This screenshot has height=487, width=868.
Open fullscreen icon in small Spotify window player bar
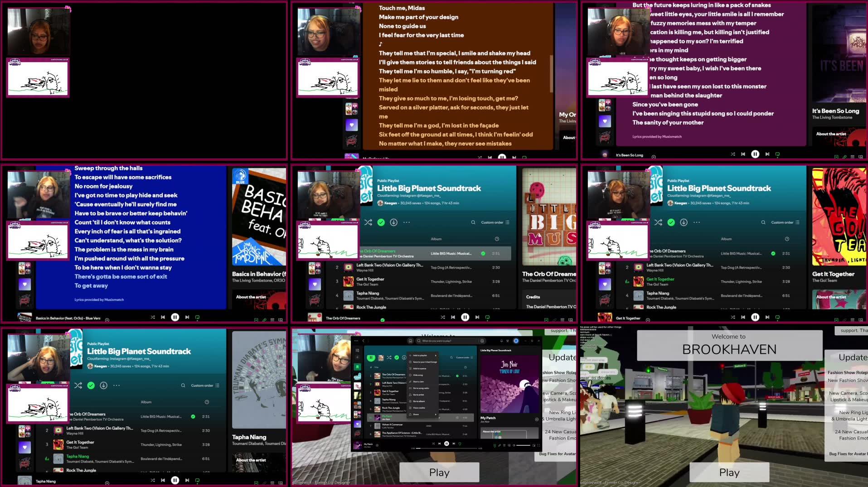(x=538, y=445)
